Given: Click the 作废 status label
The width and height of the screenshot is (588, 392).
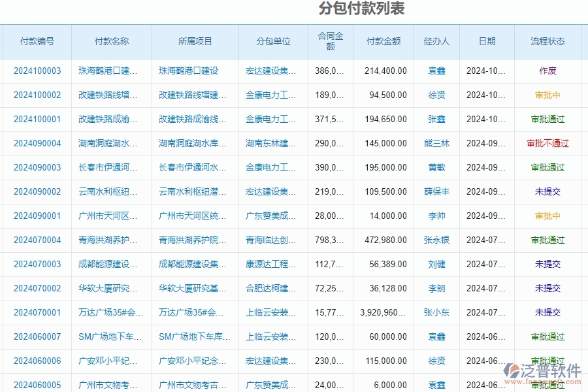Looking at the screenshot, I should [x=547, y=71].
